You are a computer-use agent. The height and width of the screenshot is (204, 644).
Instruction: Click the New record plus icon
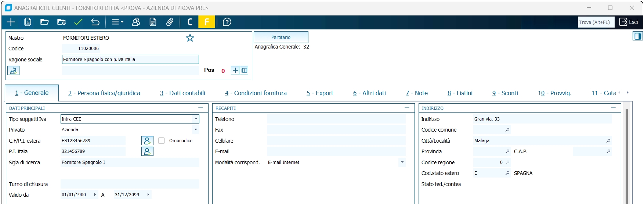(x=11, y=22)
